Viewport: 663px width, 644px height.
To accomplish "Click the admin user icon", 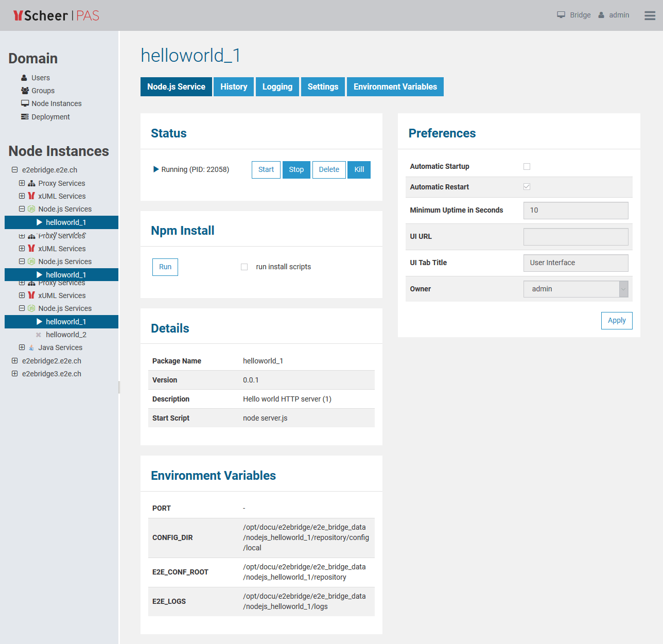I will (x=601, y=15).
